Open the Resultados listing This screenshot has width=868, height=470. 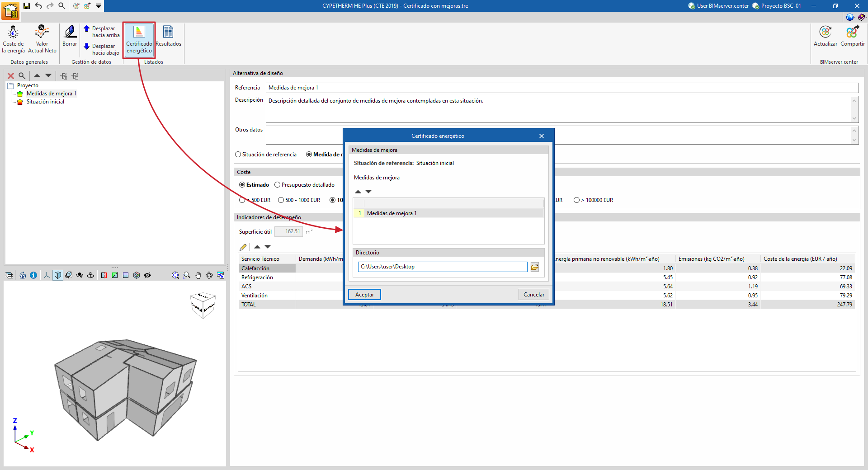168,36
